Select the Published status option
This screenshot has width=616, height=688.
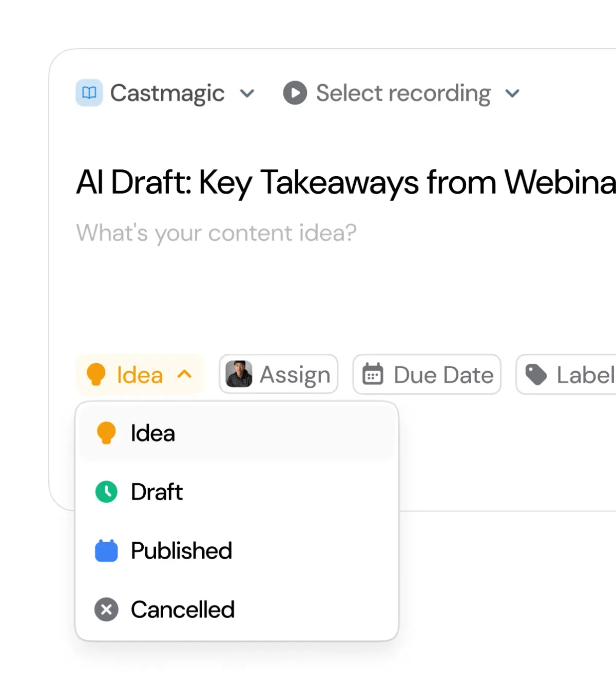point(181,550)
